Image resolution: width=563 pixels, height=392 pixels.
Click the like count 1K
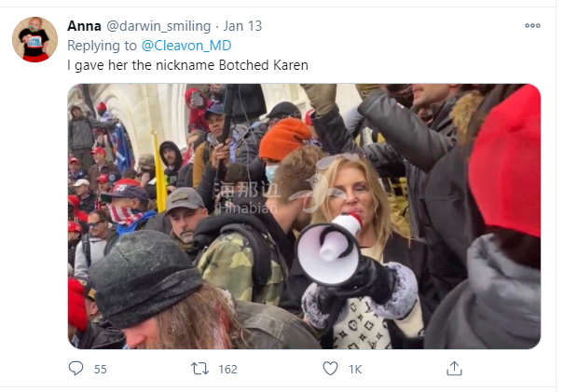click(355, 369)
